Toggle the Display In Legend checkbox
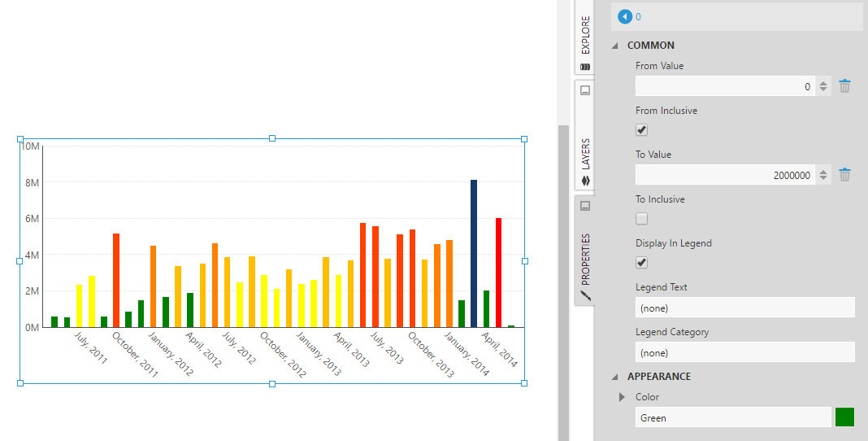The width and height of the screenshot is (868, 441). point(641,262)
